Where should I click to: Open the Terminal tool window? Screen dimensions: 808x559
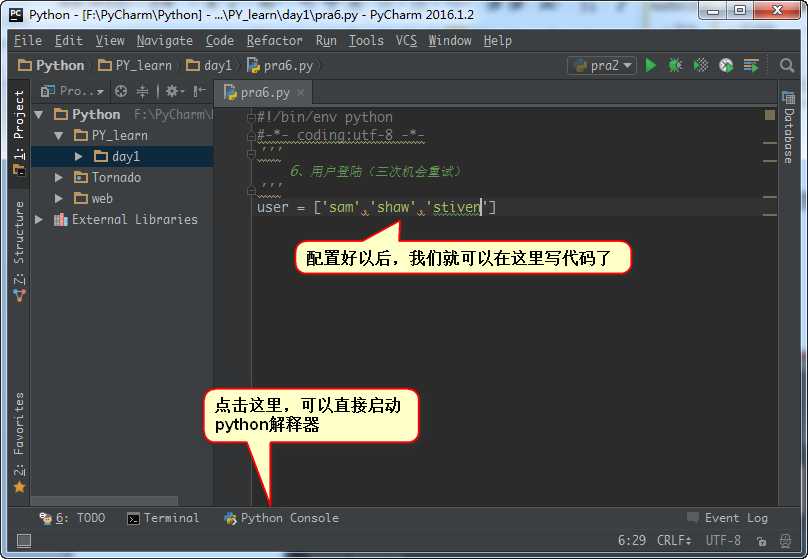coord(162,518)
